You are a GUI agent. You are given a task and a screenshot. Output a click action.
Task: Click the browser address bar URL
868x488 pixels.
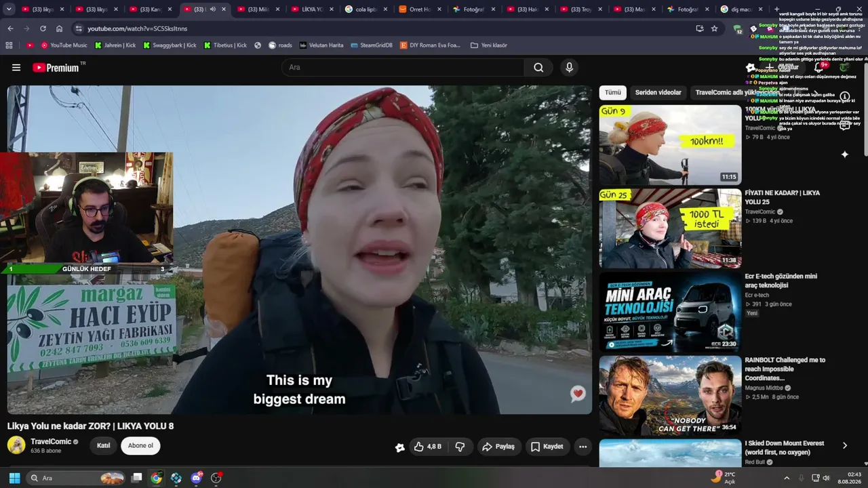pos(137,28)
